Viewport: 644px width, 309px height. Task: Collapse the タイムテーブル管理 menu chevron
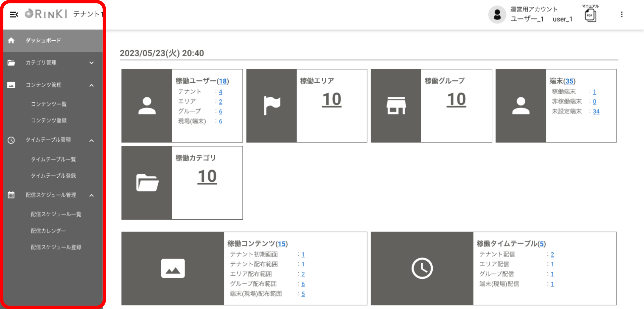click(x=92, y=140)
